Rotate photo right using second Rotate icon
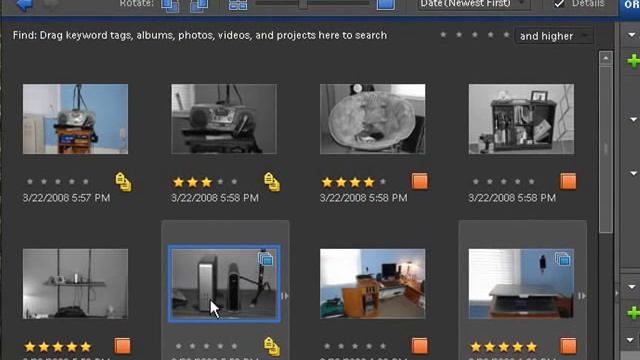The image size is (640, 360). coord(199,6)
